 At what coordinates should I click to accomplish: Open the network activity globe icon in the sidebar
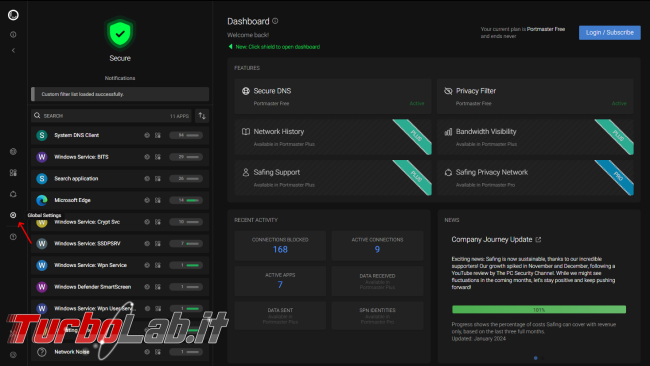13,152
